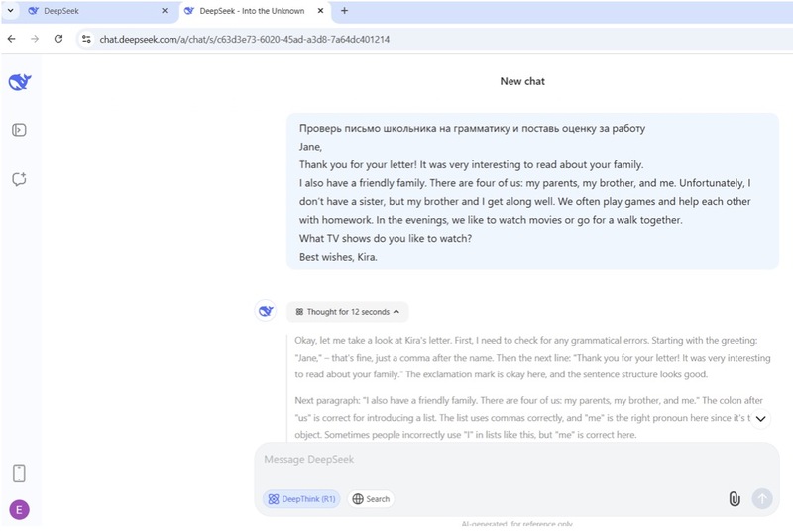This screenshot has width=793, height=532.
Task: Click the DeepSeek whale logo in sidebar
Action: [20, 81]
